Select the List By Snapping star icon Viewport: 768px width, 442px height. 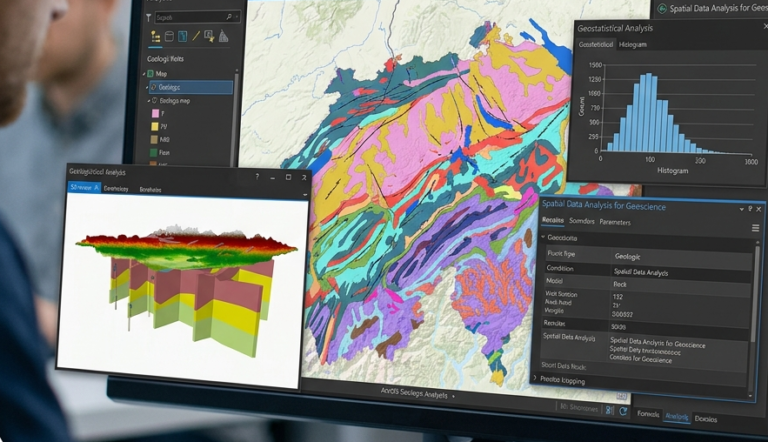[210, 36]
